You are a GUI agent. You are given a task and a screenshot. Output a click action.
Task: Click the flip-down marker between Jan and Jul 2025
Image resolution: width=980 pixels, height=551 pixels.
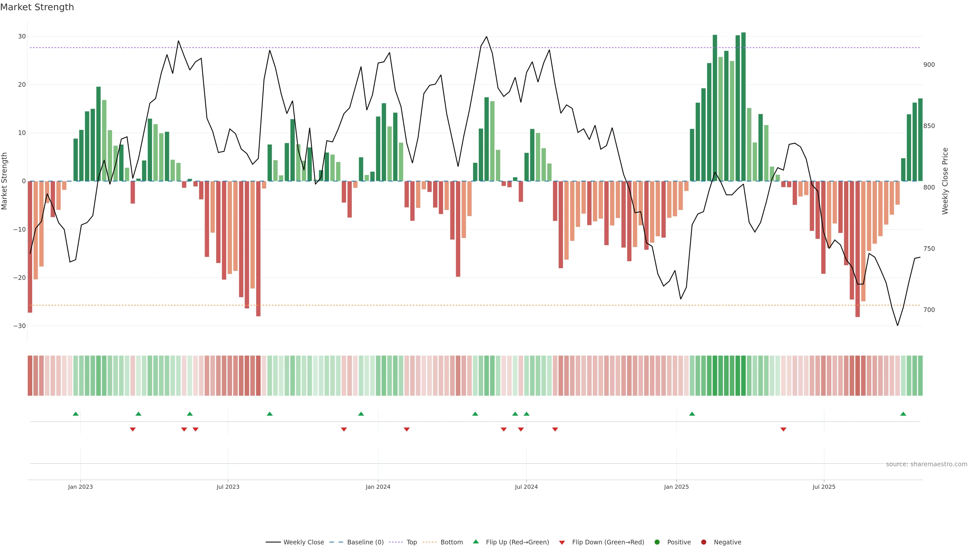(783, 429)
